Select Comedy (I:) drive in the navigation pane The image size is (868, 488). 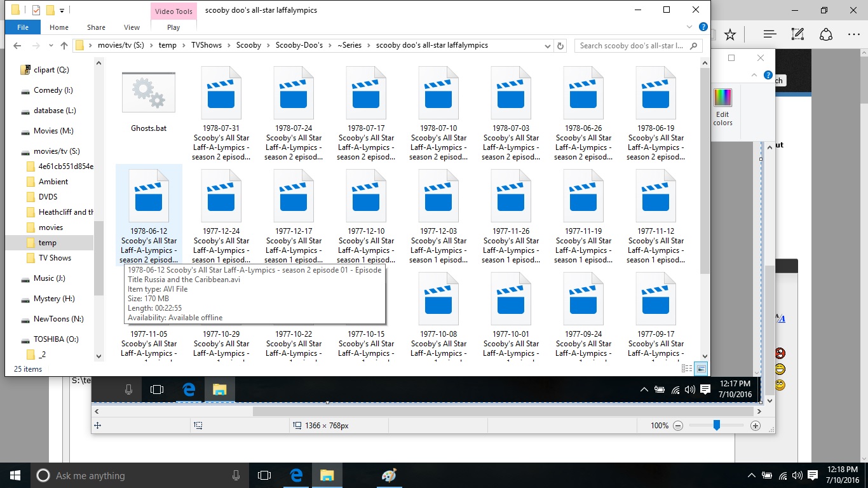53,90
